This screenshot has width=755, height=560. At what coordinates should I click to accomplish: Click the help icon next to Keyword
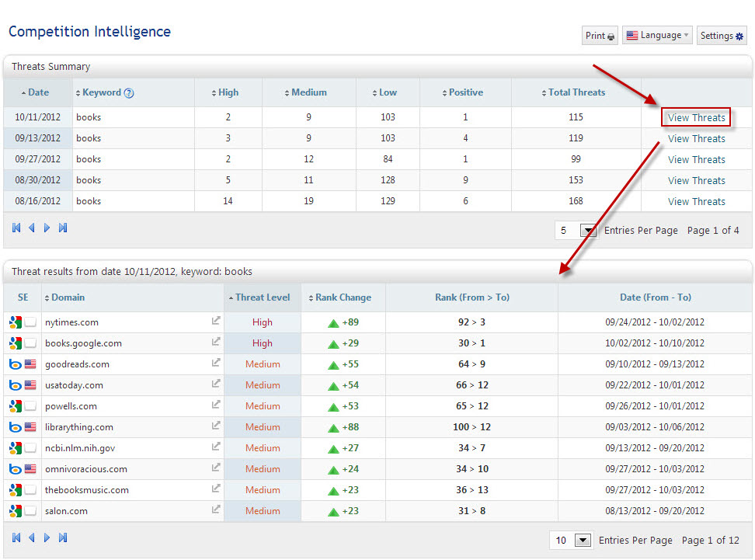click(x=129, y=93)
